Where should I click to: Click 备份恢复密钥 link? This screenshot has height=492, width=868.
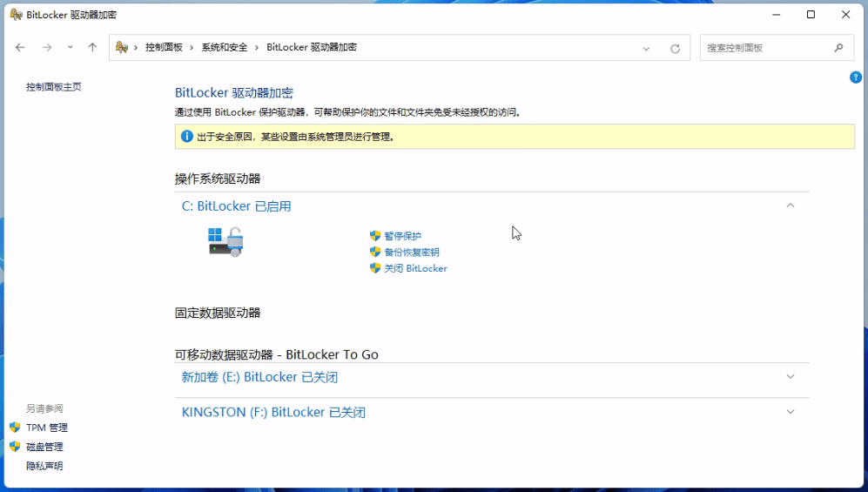coord(412,253)
